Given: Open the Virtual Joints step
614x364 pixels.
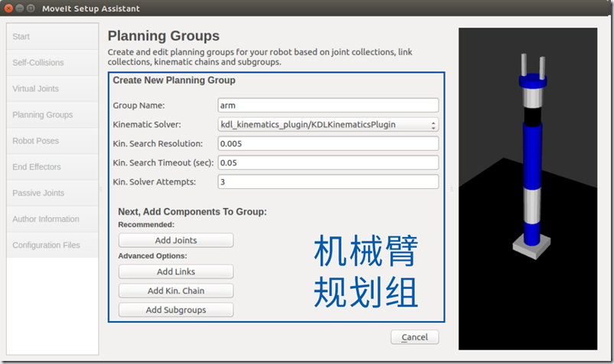Looking at the screenshot, I should pyautogui.click(x=53, y=89).
